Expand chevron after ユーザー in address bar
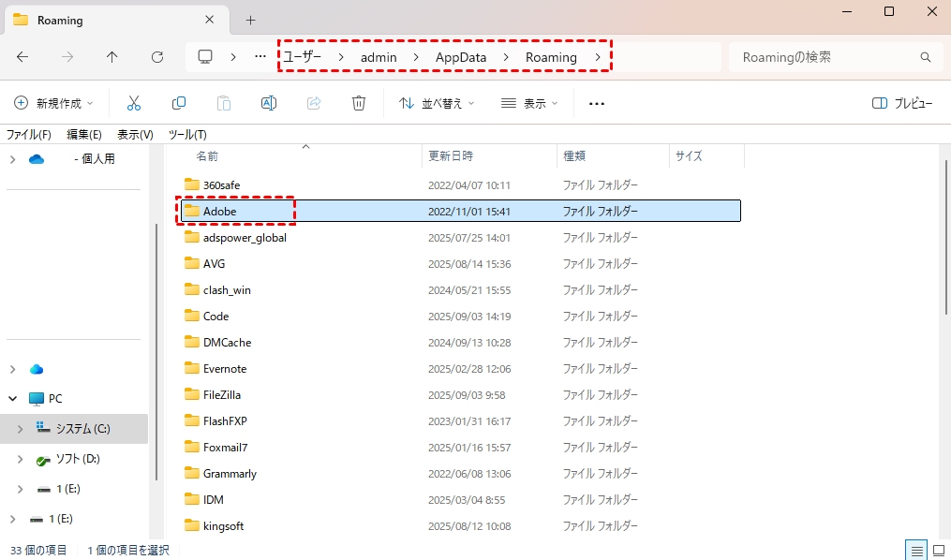The width and height of the screenshot is (951, 560). tap(341, 57)
